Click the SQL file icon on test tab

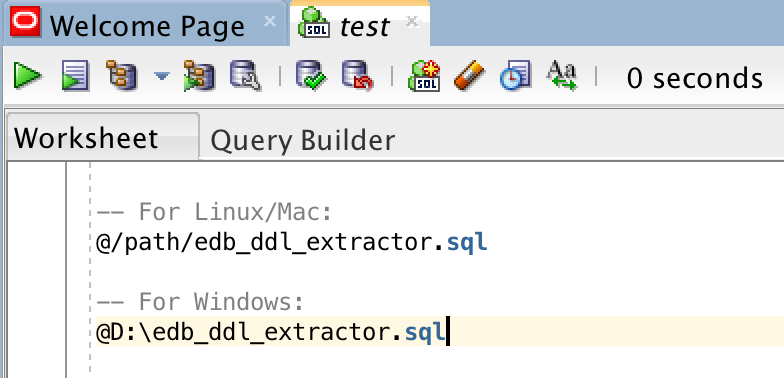[314, 23]
